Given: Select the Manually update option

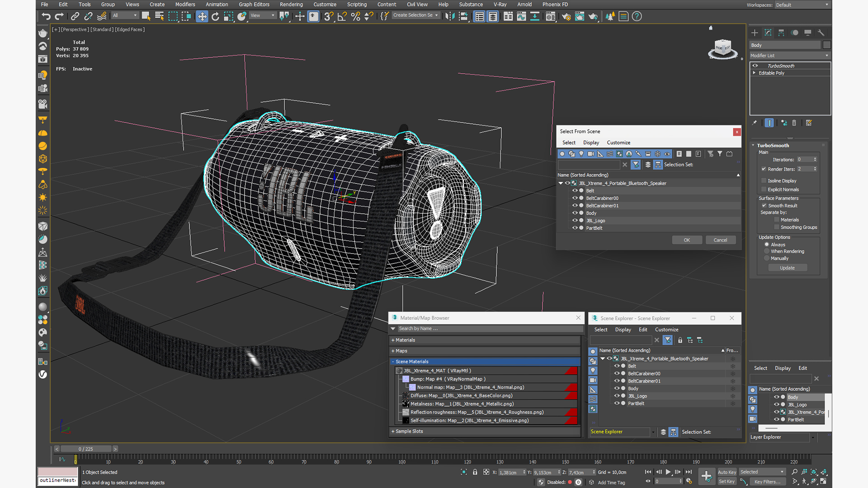Looking at the screenshot, I should tap(767, 258).
